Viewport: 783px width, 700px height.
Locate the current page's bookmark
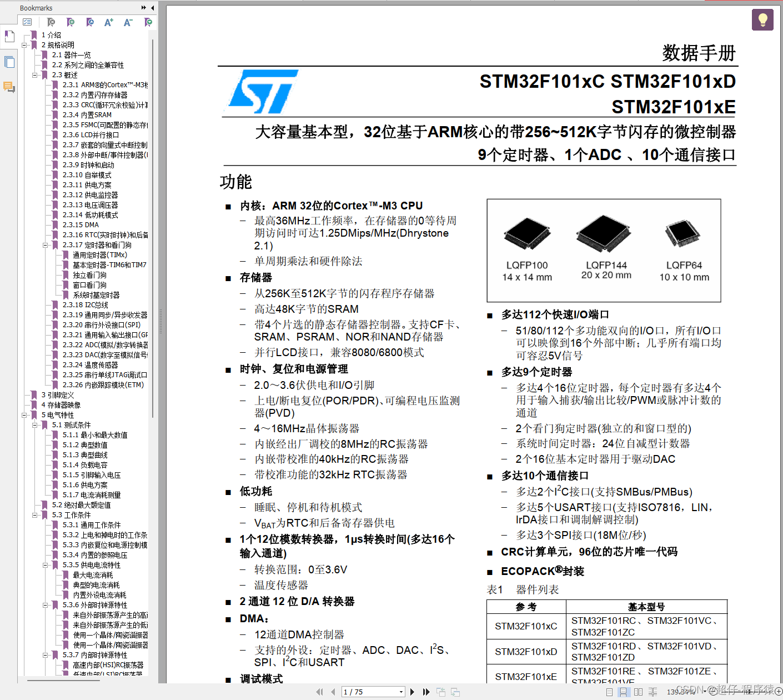(x=90, y=22)
